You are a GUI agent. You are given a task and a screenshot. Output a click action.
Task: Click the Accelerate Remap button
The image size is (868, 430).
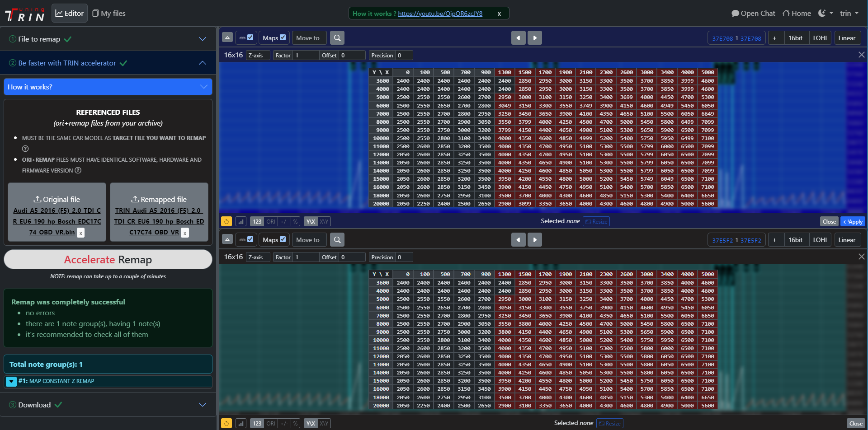[x=108, y=260]
